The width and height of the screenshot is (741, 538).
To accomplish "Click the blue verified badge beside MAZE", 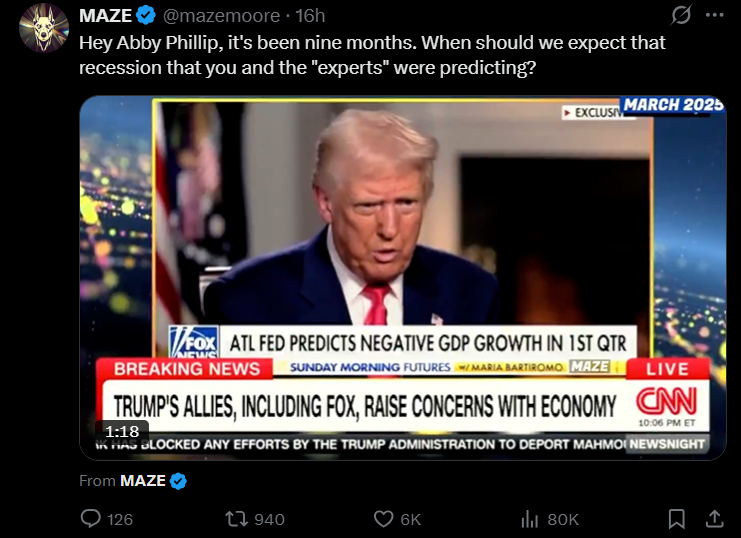I will 146,16.
